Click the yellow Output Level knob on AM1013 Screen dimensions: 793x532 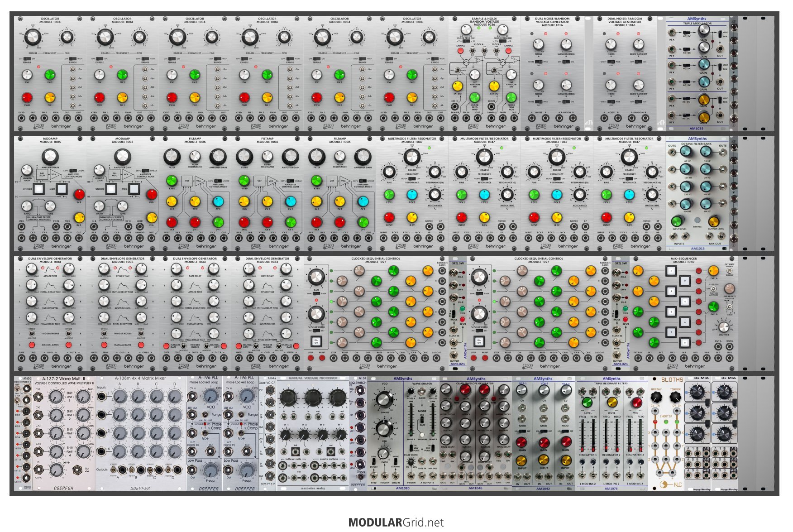pos(714,221)
